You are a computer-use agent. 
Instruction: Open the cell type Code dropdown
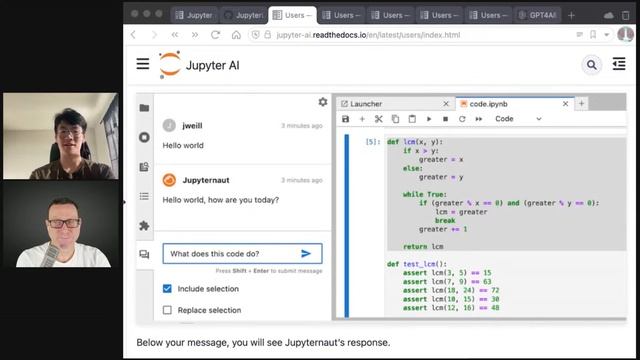[x=518, y=119]
